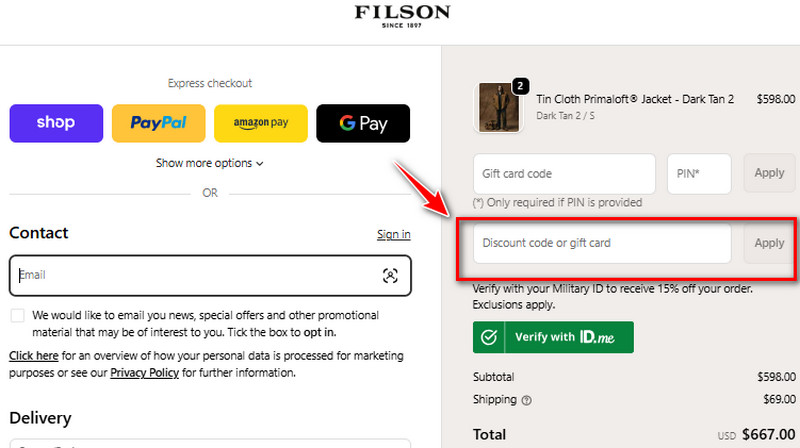
Task: Pay using Google Pay button
Action: click(363, 123)
